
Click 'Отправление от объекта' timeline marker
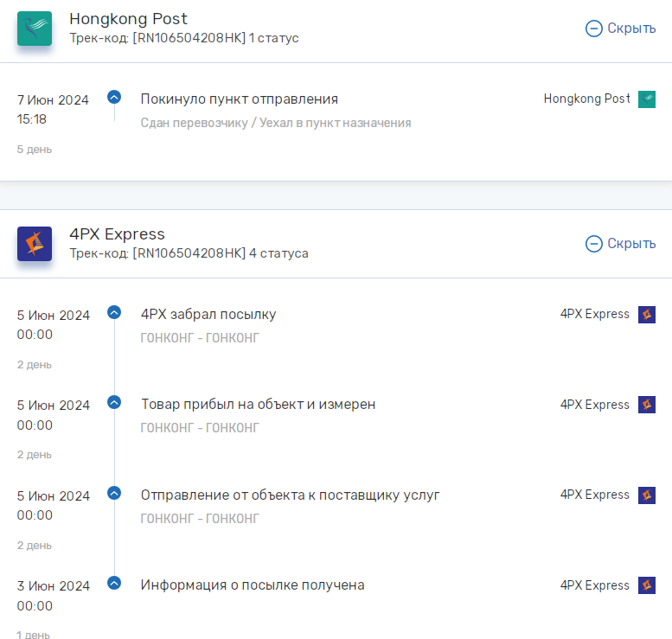[x=114, y=493]
